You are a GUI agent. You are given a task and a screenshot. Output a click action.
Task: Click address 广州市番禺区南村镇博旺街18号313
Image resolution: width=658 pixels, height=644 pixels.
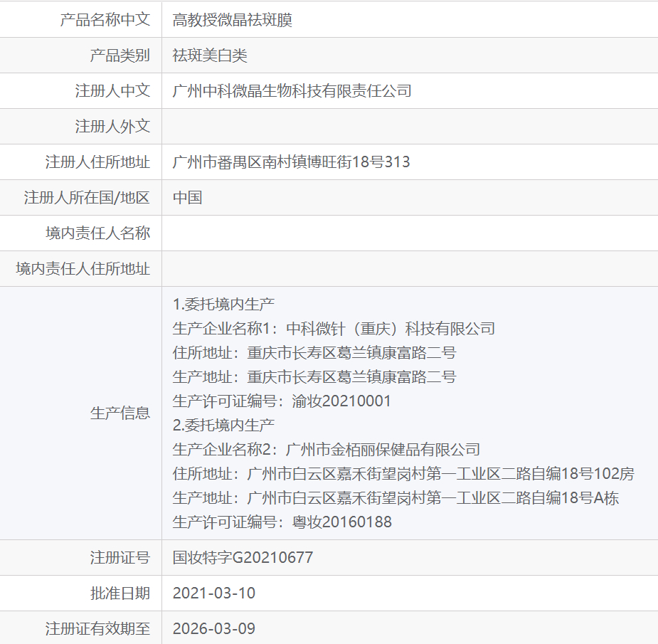pyautogui.click(x=291, y=162)
